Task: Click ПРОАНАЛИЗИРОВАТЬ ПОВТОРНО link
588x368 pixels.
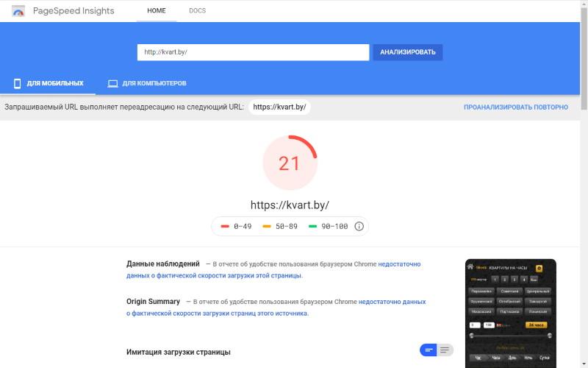Action: coord(516,107)
